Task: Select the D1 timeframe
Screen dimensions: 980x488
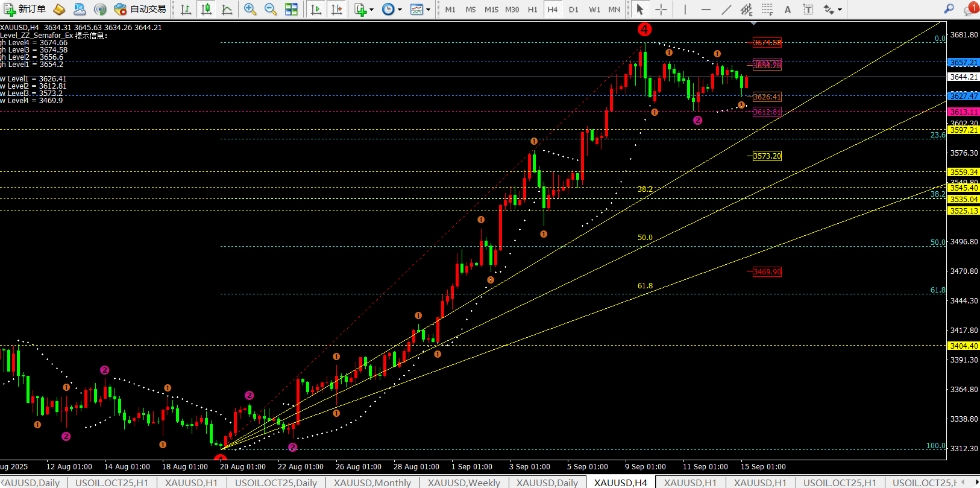Action: click(x=573, y=10)
